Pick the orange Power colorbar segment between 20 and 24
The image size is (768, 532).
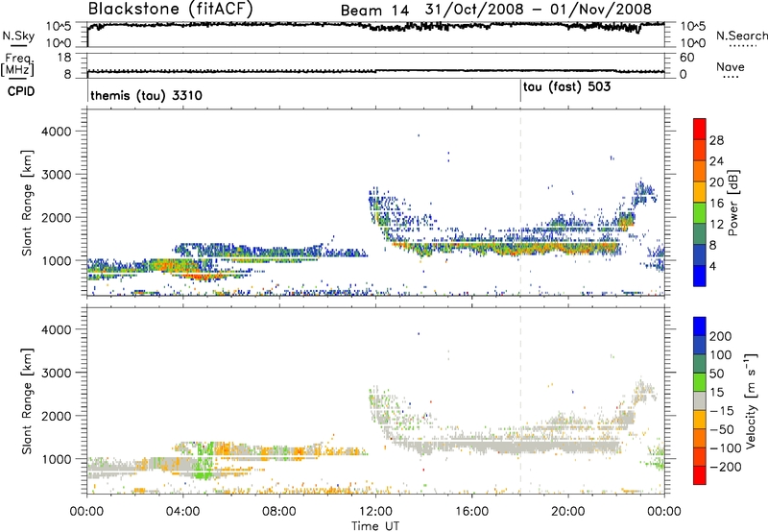[x=700, y=171]
